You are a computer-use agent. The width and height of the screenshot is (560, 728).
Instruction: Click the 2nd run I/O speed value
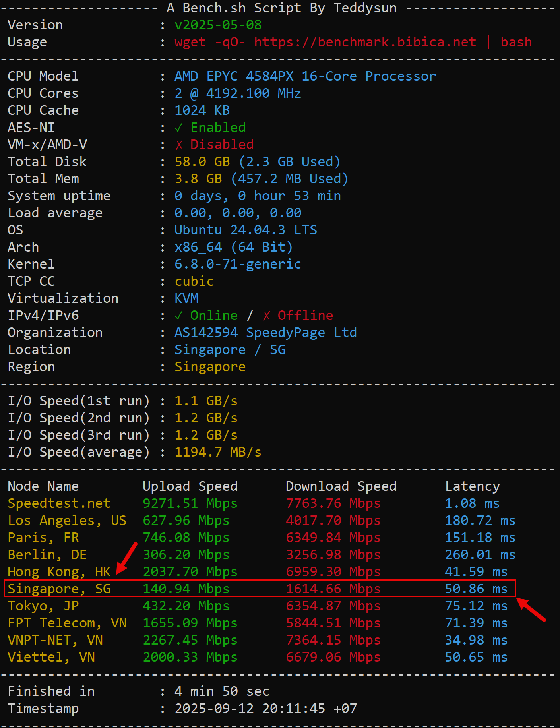coord(206,418)
